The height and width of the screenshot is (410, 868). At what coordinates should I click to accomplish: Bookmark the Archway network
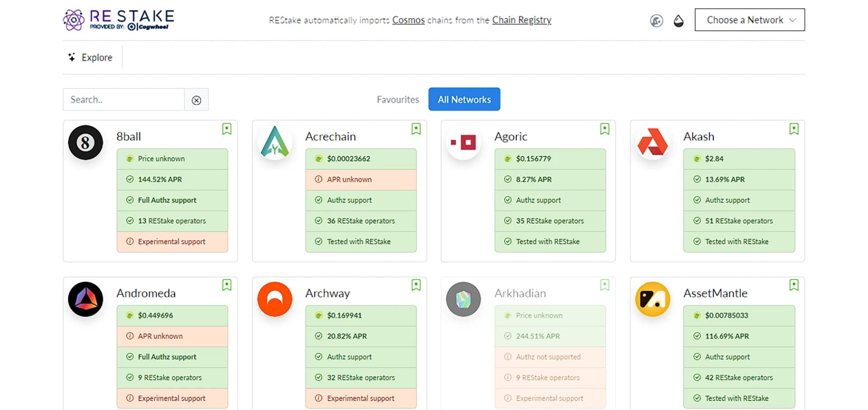click(416, 285)
